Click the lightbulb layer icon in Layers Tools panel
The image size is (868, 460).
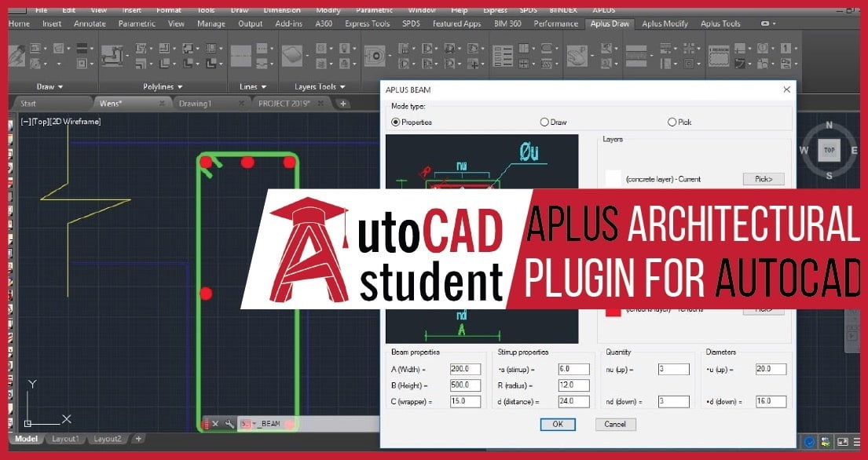[x=344, y=49]
